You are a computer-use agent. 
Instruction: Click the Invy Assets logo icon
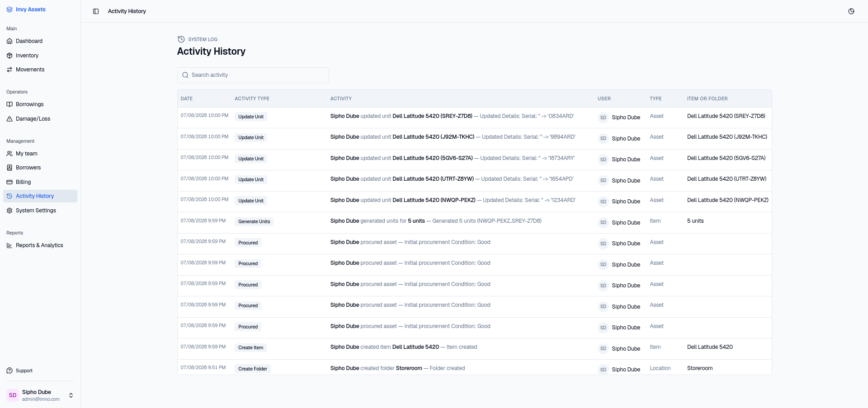[9, 9]
